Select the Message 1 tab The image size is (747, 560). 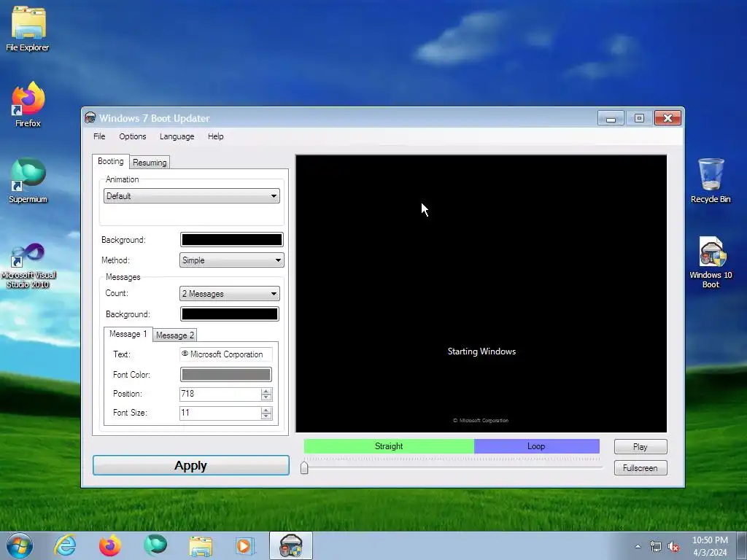pyautogui.click(x=128, y=334)
